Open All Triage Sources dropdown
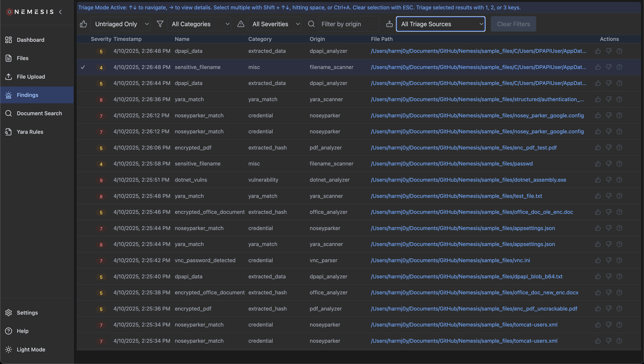The height and width of the screenshot is (364, 644). point(440,24)
